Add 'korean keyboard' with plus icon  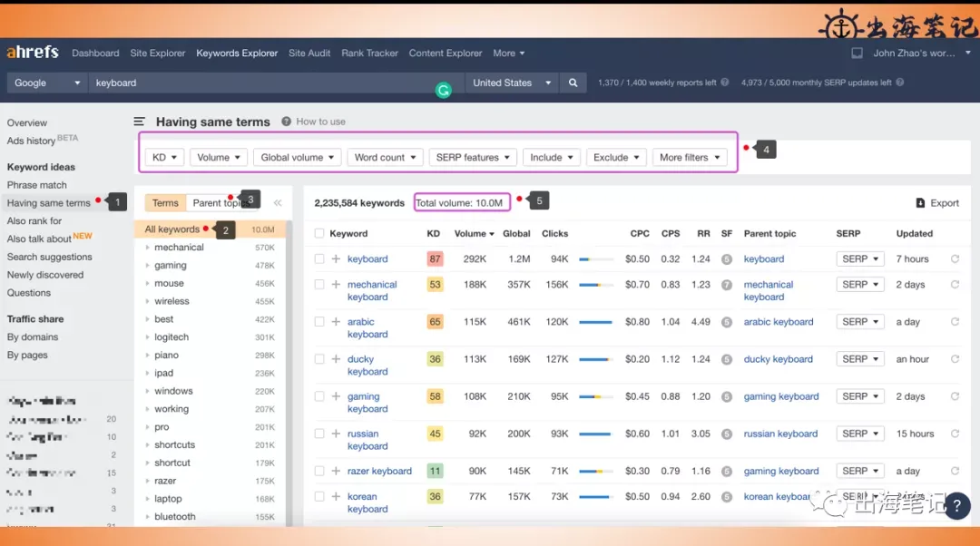click(x=336, y=497)
